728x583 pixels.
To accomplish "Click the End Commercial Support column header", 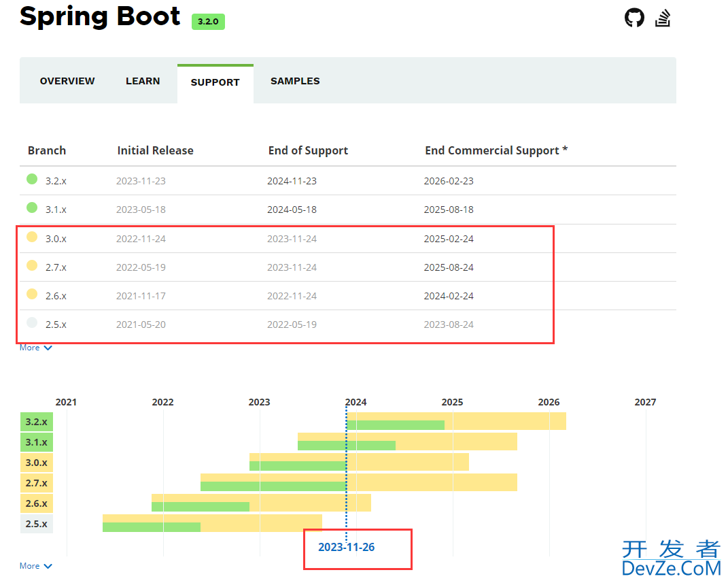I will click(x=496, y=150).
